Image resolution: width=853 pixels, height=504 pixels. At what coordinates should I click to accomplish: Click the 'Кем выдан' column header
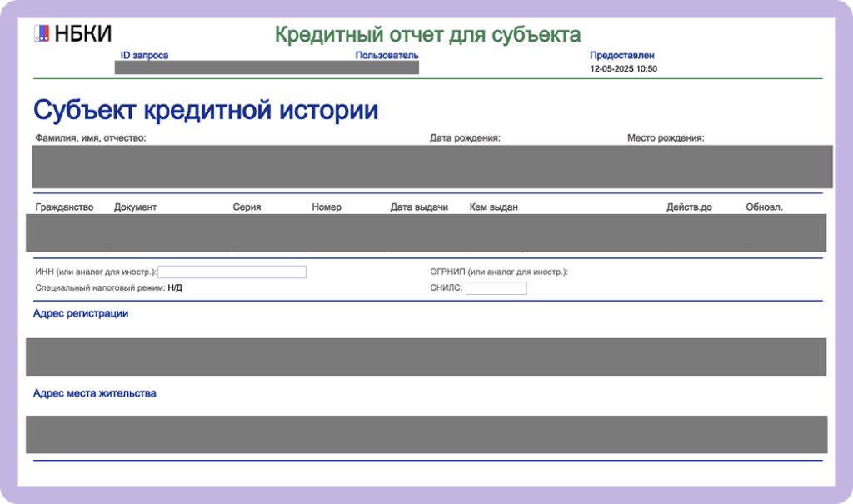491,207
